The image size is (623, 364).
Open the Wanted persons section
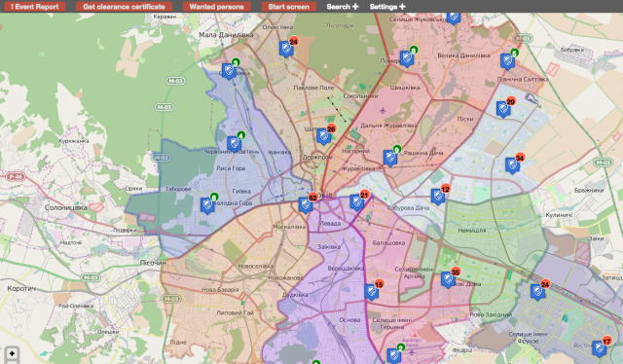click(216, 7)
